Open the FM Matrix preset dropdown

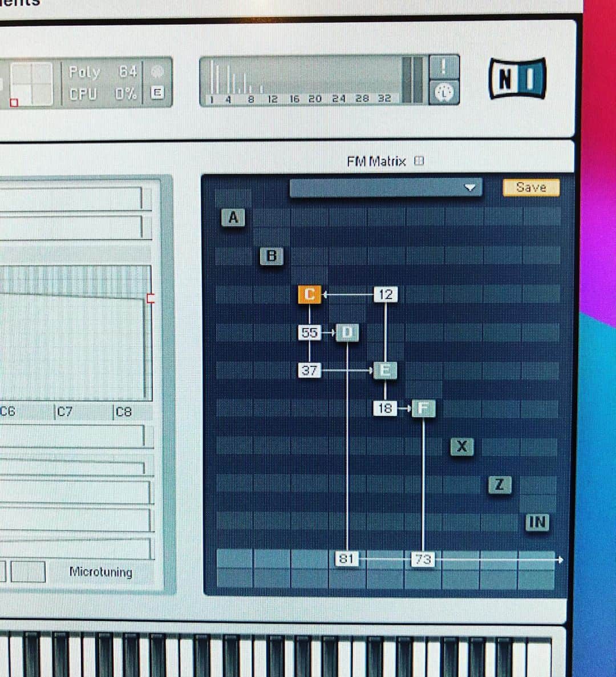pyautogui.click(x=386, y=188)
